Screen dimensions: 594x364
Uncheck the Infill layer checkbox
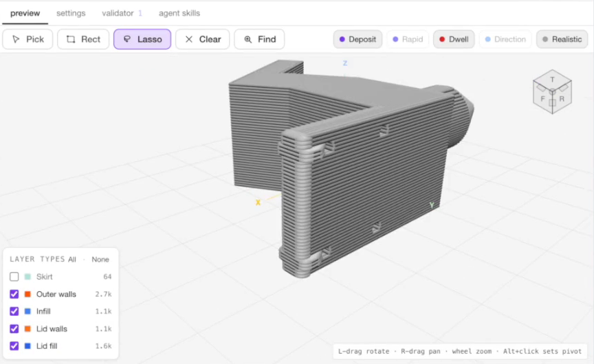coord(14,311)
